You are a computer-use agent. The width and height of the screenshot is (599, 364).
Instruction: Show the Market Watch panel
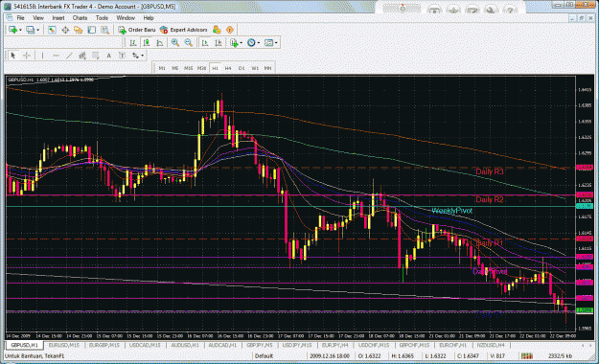click(x=52, y=30)
